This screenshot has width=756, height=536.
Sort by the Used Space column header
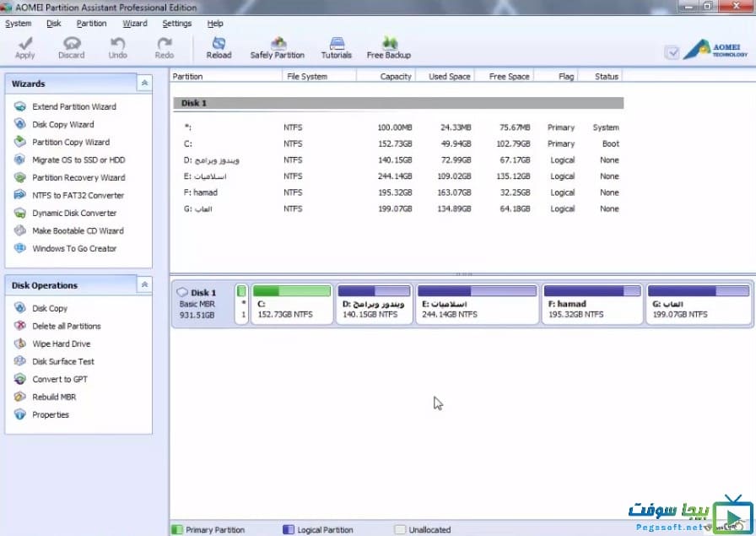click(445, 76)
